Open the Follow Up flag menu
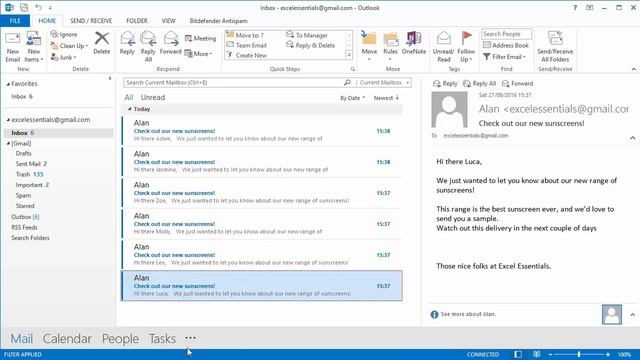Screen dimensions: 640x360 [466, 47]
